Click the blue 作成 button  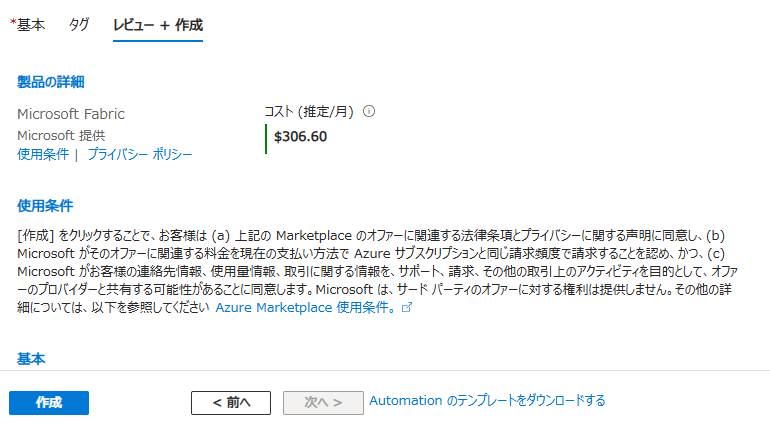49,403
